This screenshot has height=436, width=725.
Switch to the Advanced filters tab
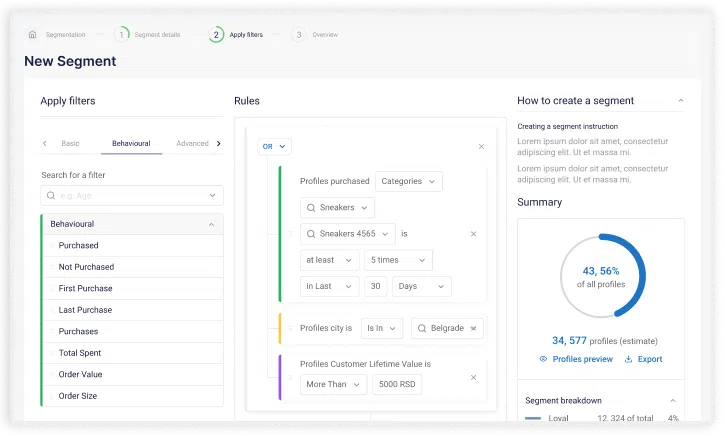pyautogui.click(x=192, y=143)
